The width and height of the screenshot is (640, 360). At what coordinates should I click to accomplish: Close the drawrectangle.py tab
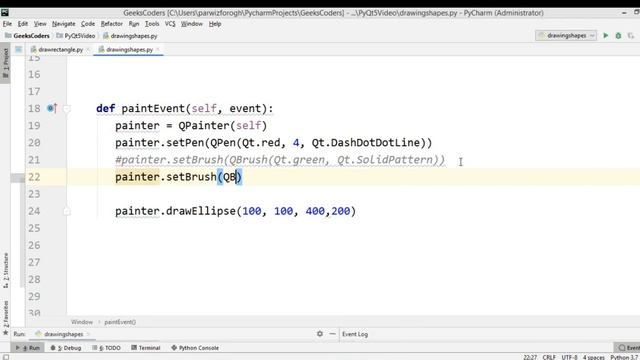pyautogui.click(x=88, y=49)
